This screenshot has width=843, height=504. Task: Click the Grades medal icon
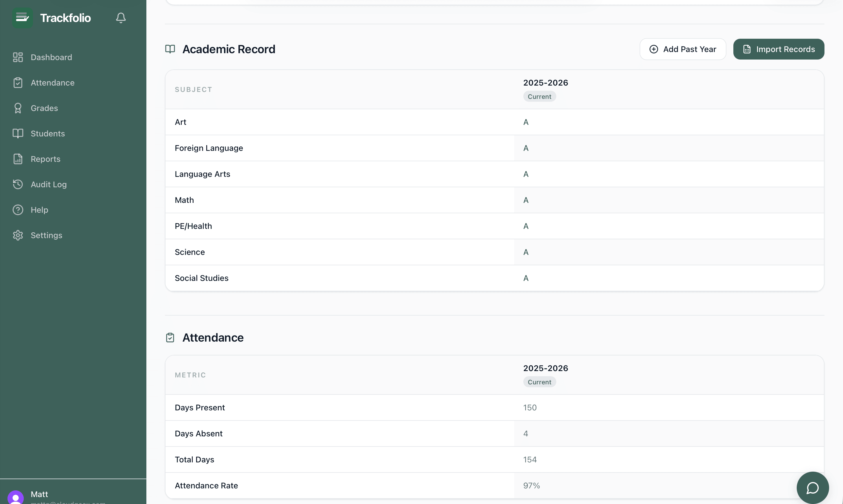pyautogui.click(x=18, y=108)
